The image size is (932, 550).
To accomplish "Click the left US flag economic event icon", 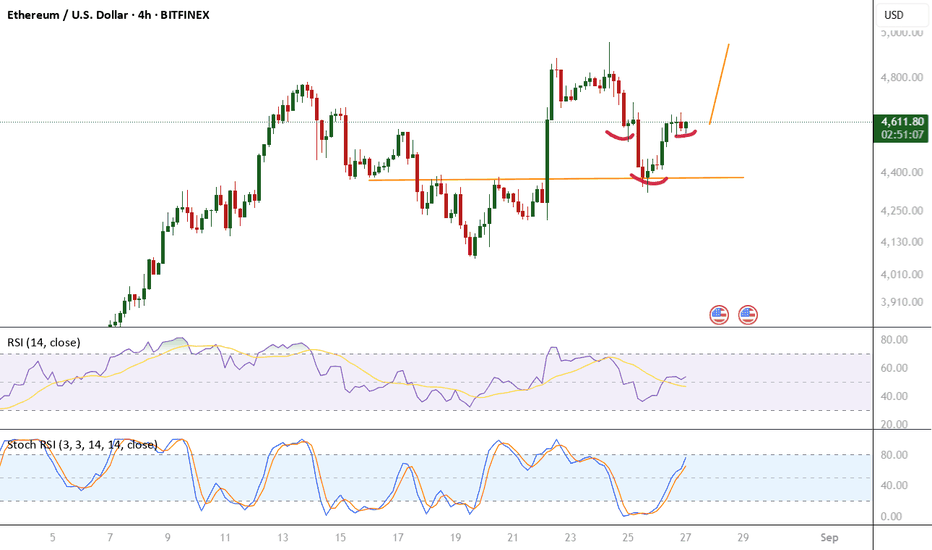I will (718, 315).
